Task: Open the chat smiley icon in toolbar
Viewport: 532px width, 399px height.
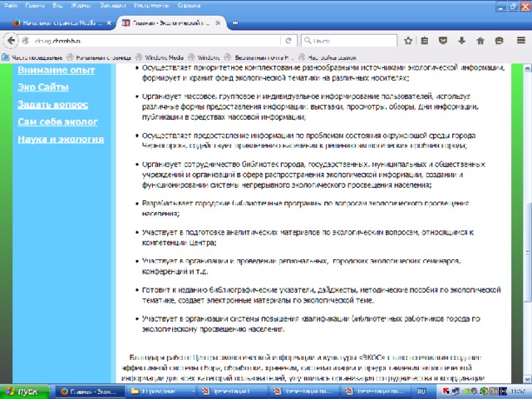Action: [499, 41]
